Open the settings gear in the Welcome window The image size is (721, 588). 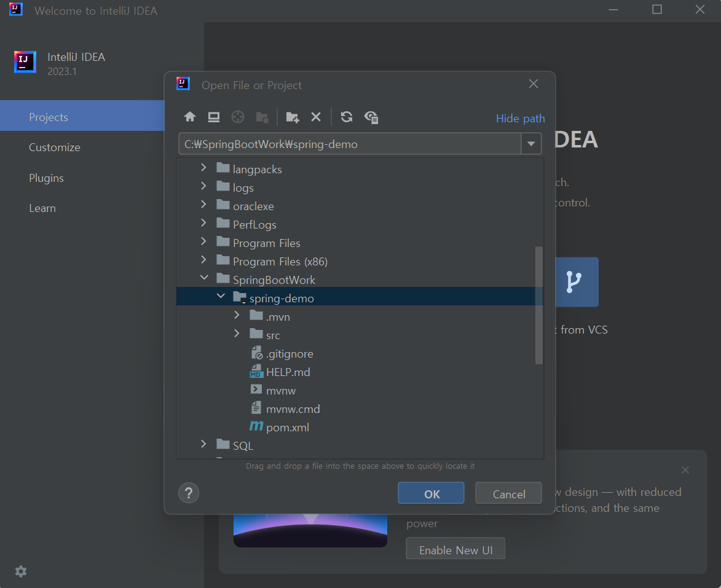coord(21,571)
